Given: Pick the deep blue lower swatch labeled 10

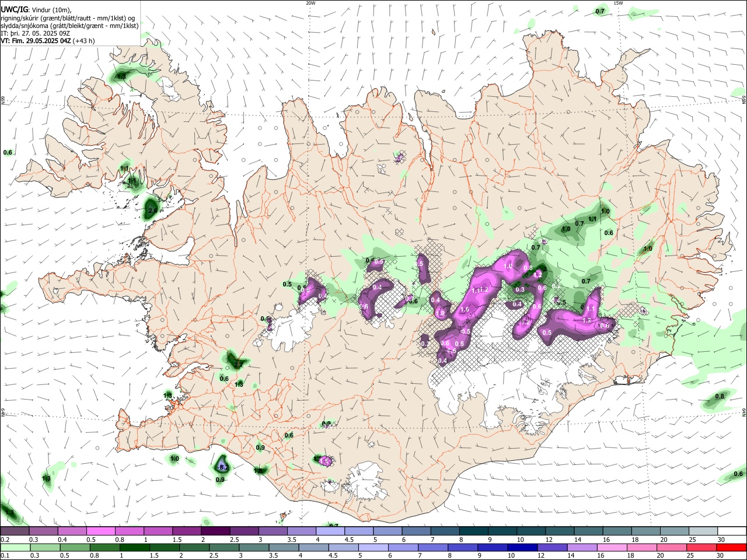Looking at the screenshot, I should coord(523,547).
